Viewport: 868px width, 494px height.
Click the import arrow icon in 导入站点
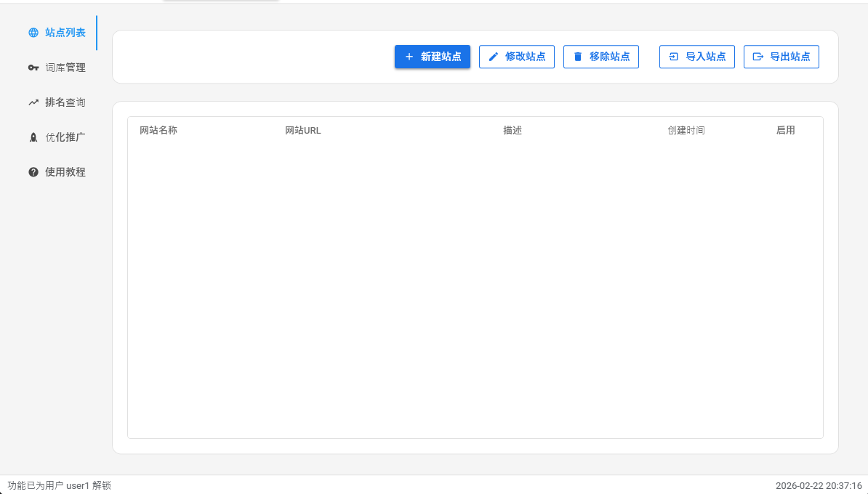674,57
